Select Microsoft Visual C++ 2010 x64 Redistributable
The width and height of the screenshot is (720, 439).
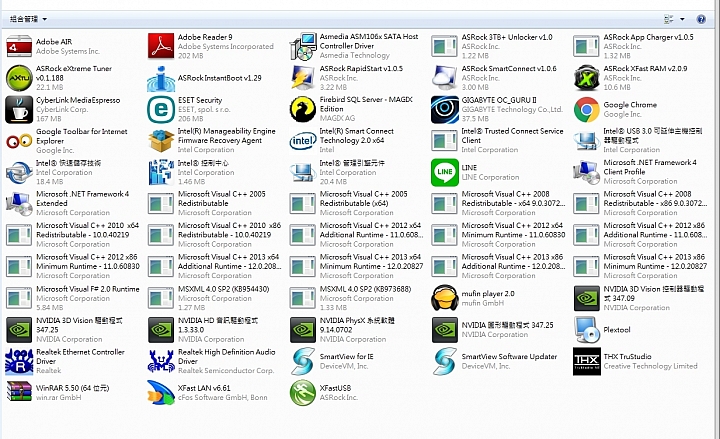tap(73, 235)
